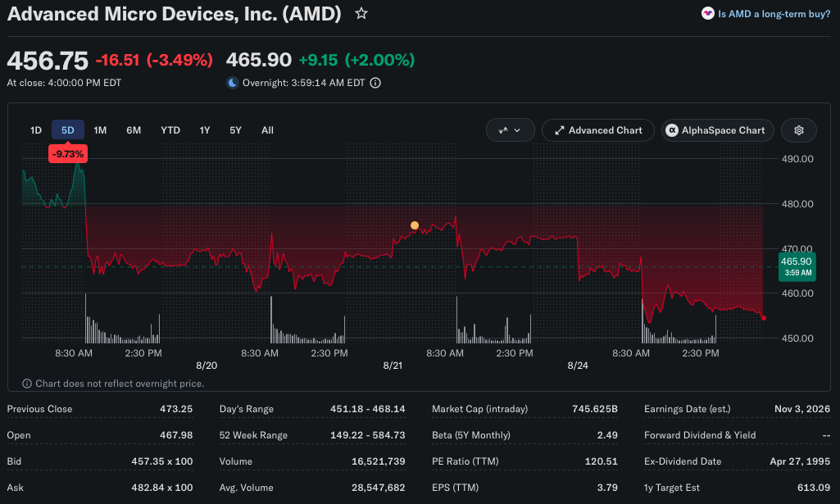
Task: Click the red endpoint dot on chart
Action: [764, 318]
